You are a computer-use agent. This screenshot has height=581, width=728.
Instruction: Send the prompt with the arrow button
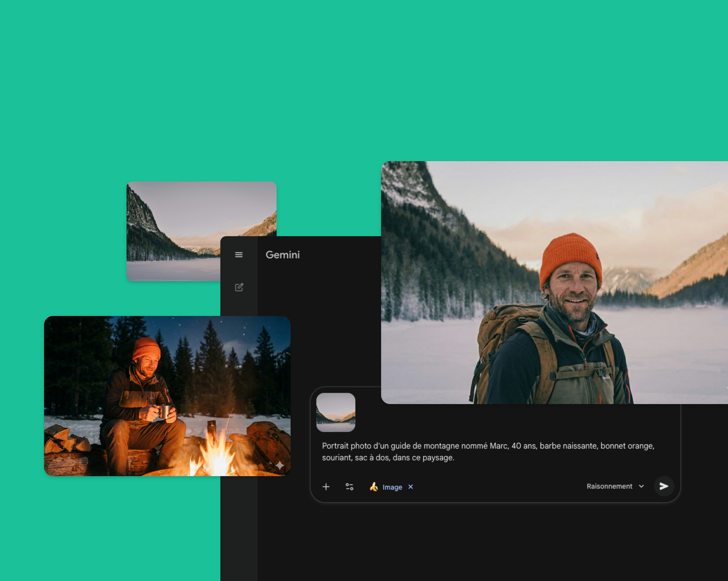pos(664,486)
